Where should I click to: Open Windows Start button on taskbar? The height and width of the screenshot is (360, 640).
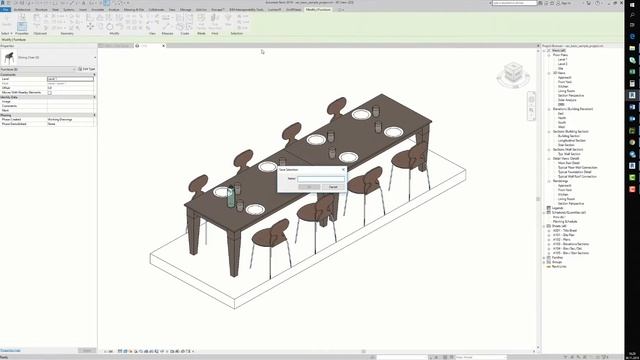point(632,4)
